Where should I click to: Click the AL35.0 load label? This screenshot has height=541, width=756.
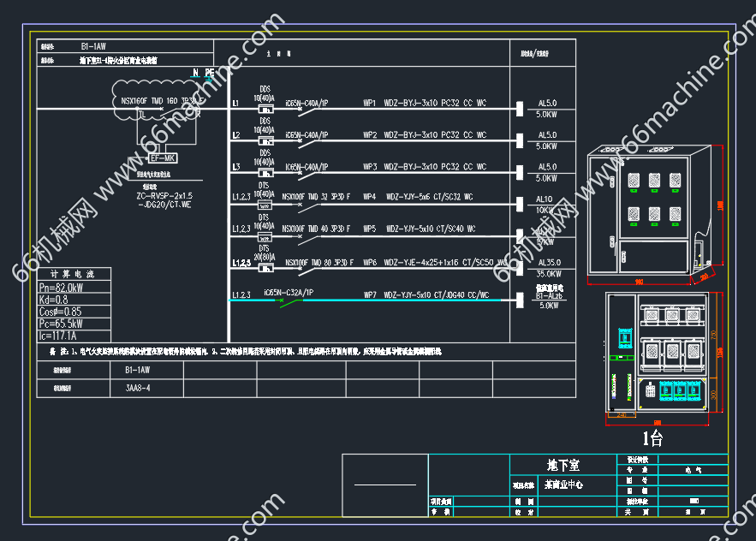[x=546, y=264]
